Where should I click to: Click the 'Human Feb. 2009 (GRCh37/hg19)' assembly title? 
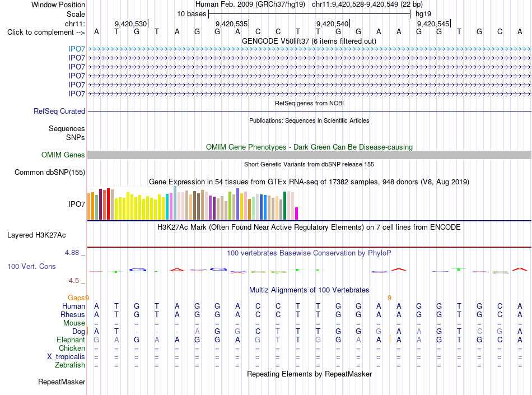tap(250, 4)
